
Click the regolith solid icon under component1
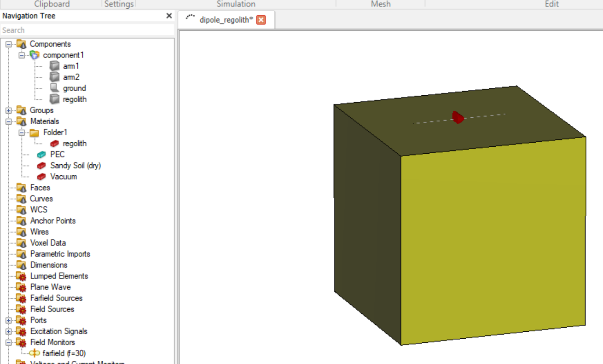(x=55, y=99)
